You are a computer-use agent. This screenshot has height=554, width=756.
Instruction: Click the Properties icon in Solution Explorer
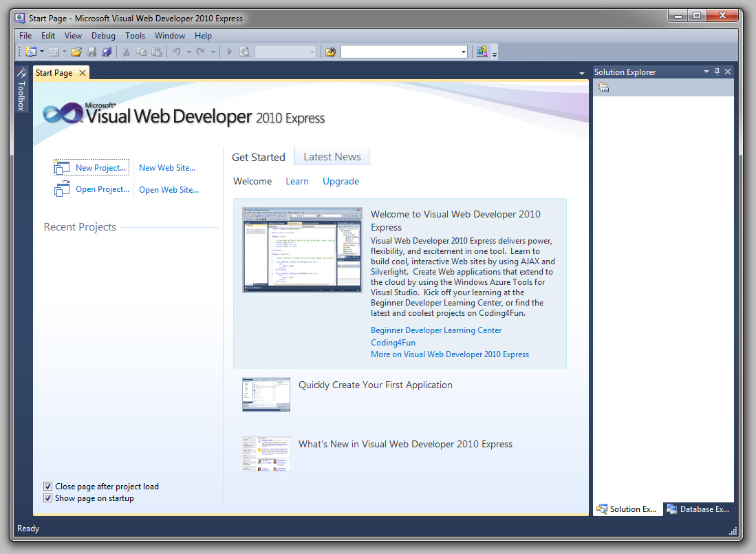click(603, 87)
